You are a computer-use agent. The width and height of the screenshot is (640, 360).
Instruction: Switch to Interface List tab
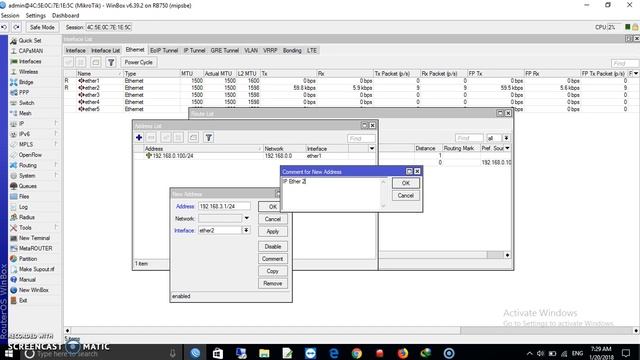tap(105, 50)
